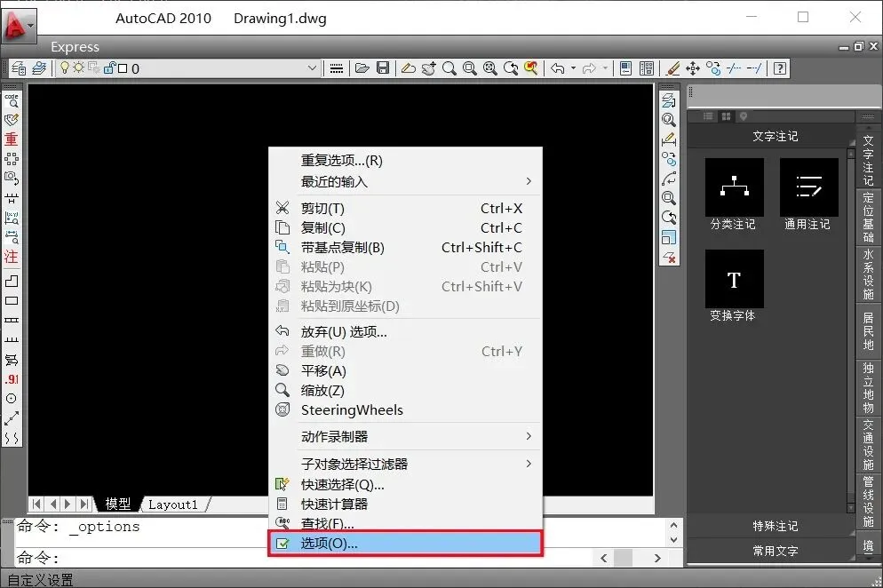The height and width of the screenshot is (588, 883).
Task: Click the paintbrush Match Properties icon
Action: [672, 68]
